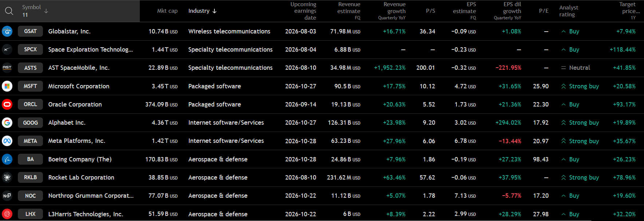This screenshot has height=221, width=644.
Task: Click the Microsoft logo icon
Action: [7, 86]
